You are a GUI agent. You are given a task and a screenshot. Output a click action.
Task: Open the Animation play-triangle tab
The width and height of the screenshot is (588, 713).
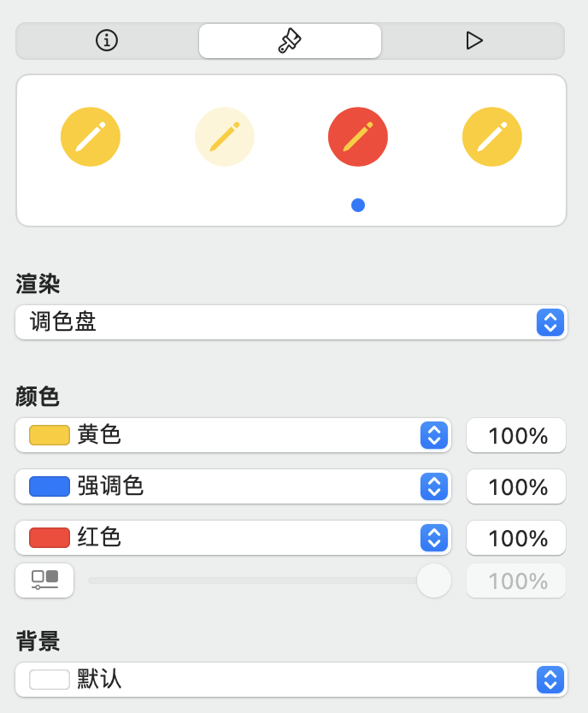point(473,40)
